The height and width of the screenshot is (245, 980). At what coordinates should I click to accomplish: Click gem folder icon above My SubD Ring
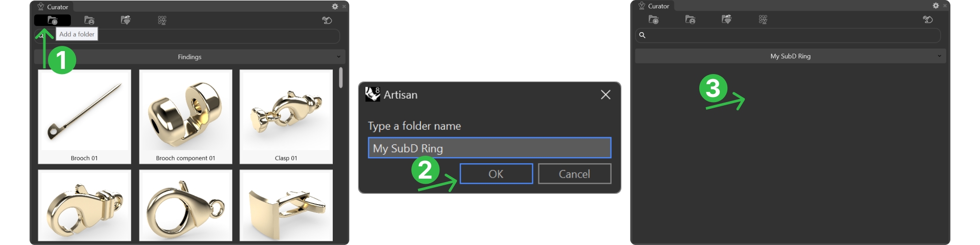click(726, 19)
